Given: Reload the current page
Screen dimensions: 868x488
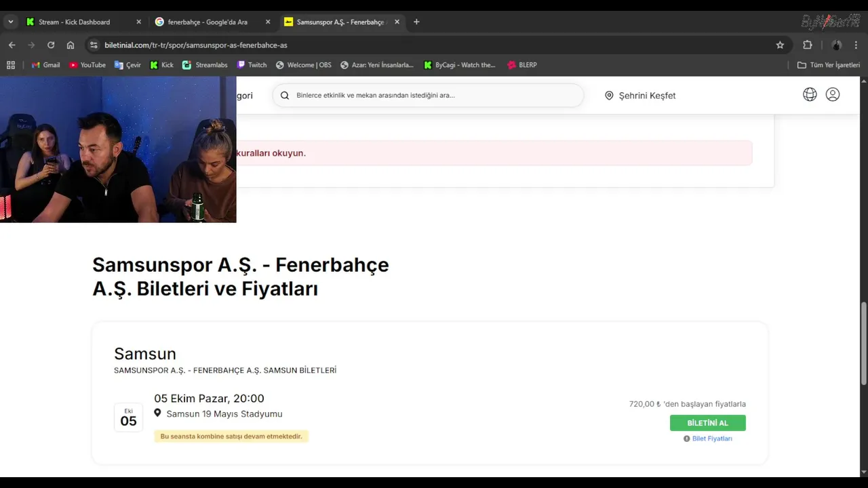Looking at the screenshot, I should click(x=51, y=45).
